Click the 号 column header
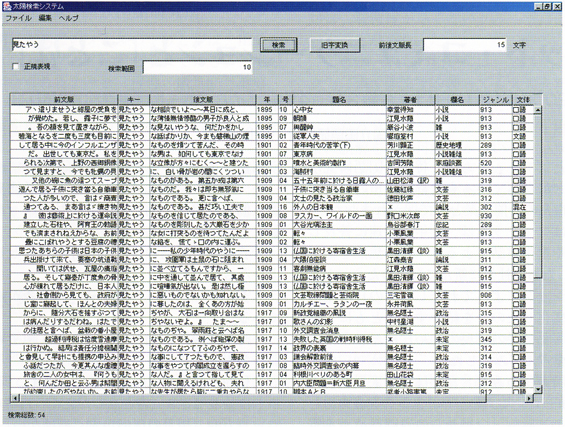This screenshot has width=565, height=427. (285, 99)
